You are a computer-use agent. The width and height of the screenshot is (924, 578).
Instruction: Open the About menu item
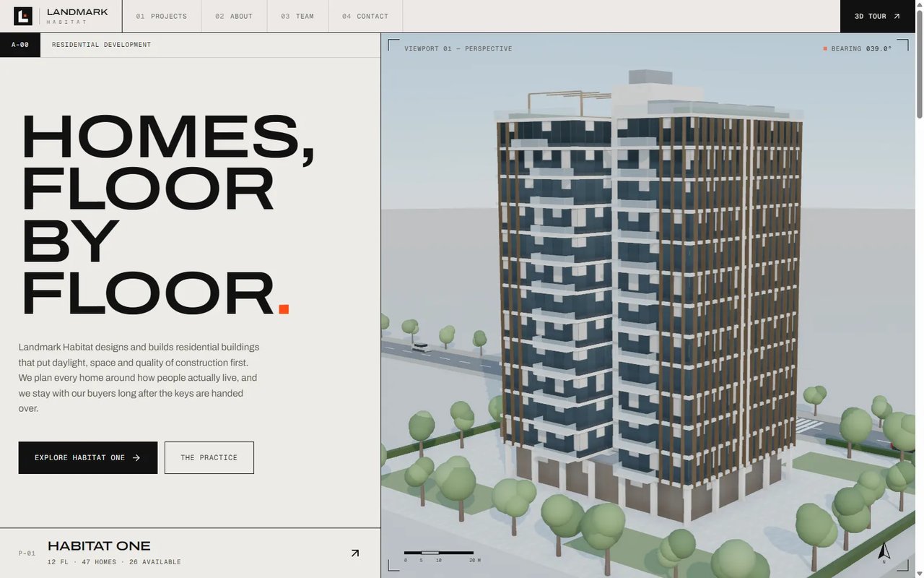coord(234,16)
